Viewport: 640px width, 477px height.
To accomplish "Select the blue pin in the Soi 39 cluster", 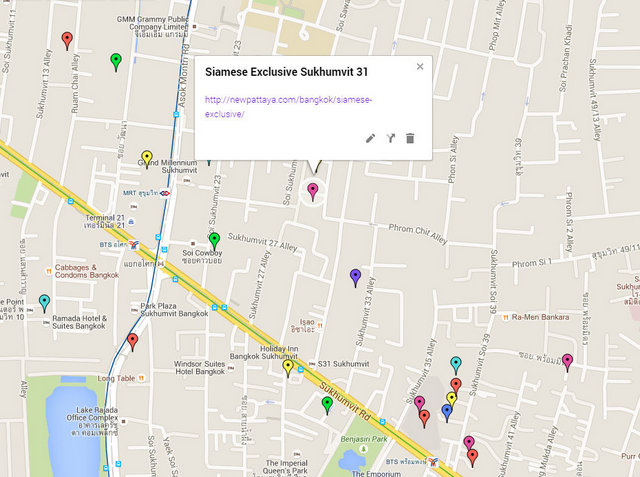I will [447, 413].
